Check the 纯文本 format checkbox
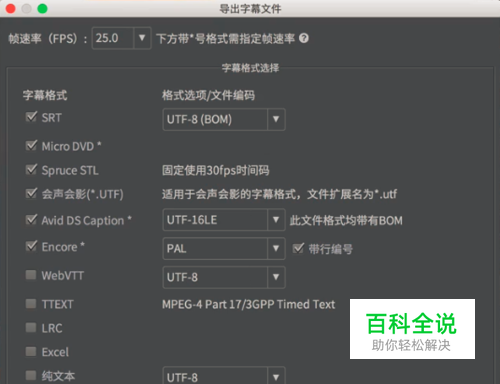The width and height of the screenshot is (500, 384). click(x=31, y=375)
